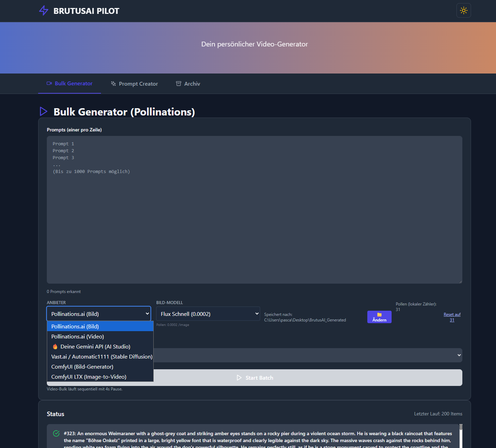
Task: Click the fire icon next to Deine Gemini API
Action: pyautogui.click(x=55, y=346)
